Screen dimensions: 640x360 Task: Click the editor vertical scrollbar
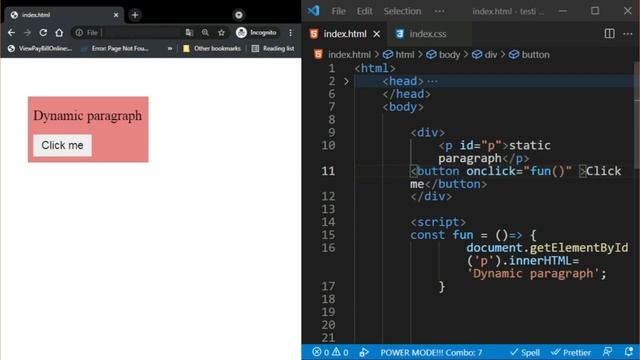637,114
